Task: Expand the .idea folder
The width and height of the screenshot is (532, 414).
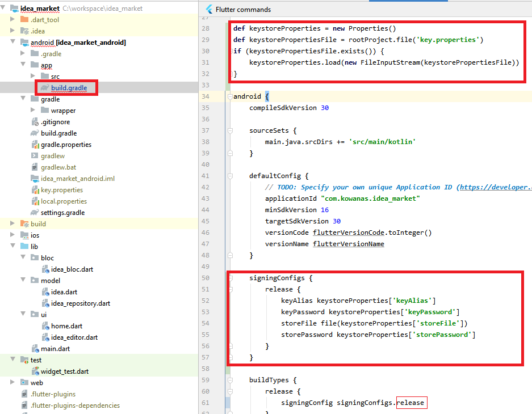Action: [12, 31]
